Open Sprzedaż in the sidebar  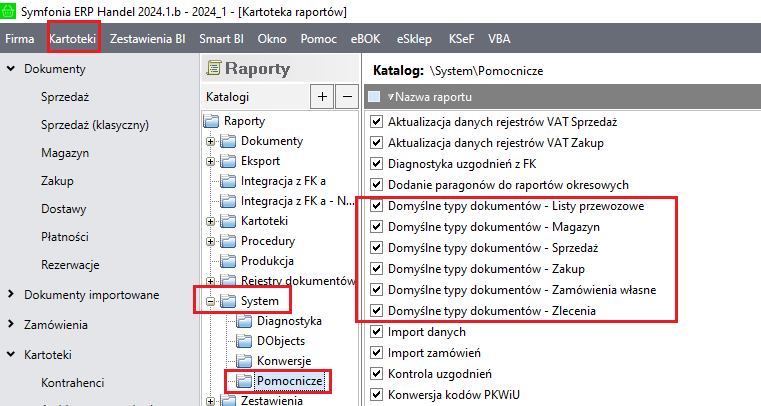pyautogui.click(x=65, y=98)
